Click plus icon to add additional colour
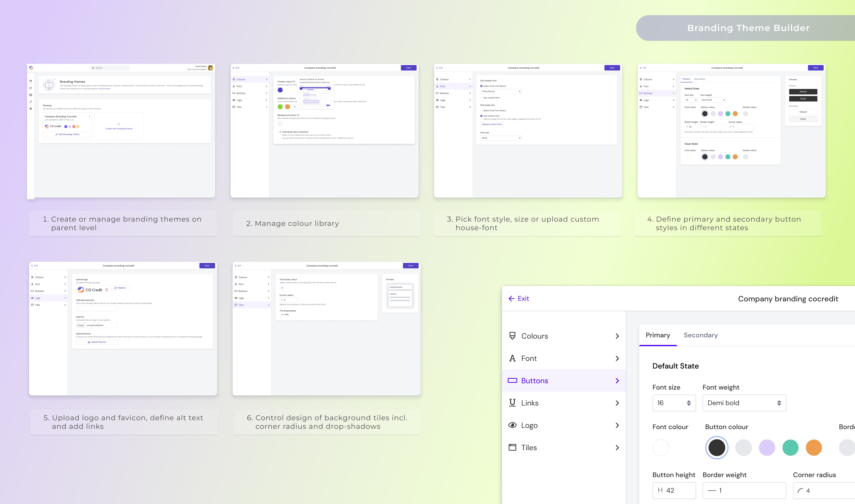 tap(295, 107)
